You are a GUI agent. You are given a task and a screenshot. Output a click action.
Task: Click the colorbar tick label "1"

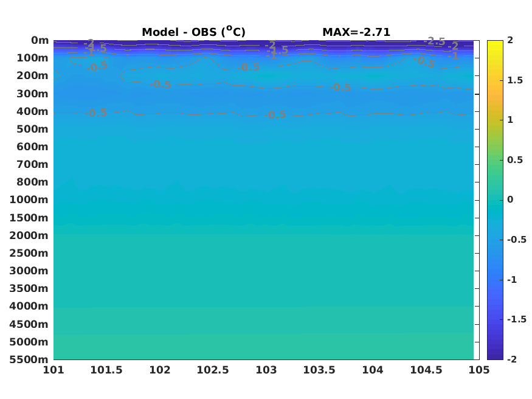point(510,120)
